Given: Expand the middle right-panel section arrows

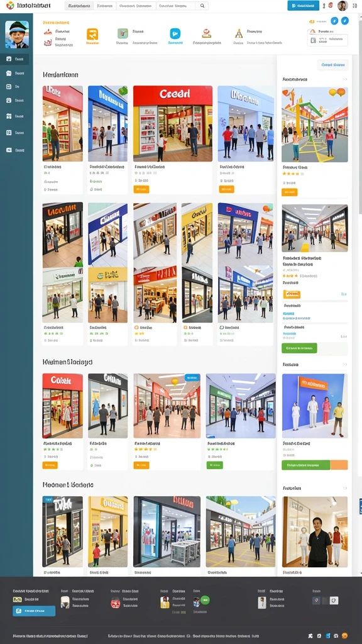Looking at the screenshot, I should [345, 364].
